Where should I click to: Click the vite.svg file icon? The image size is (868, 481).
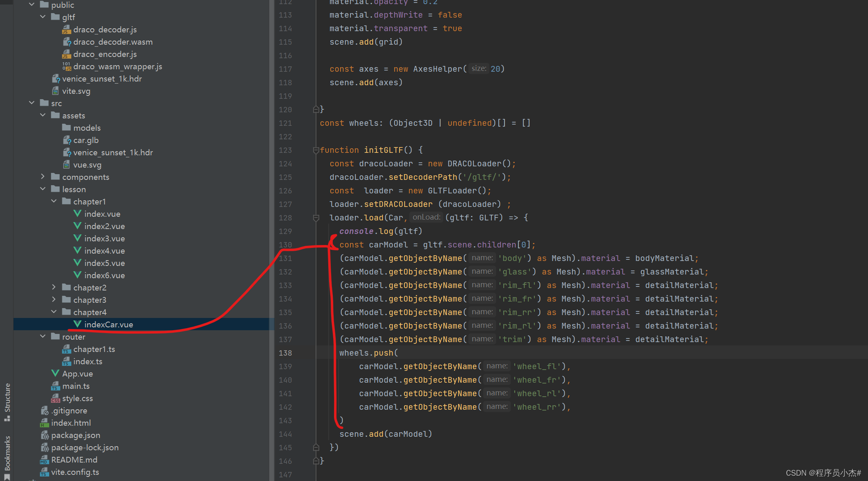coord(55,91)
